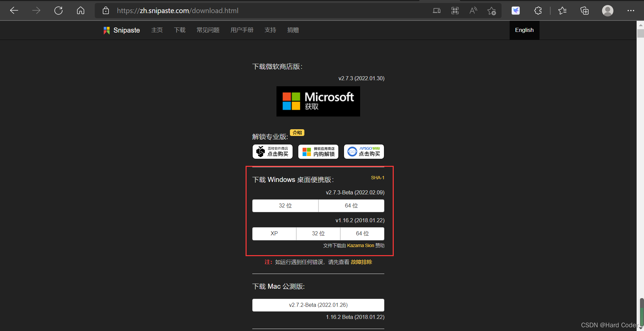The image size is (644, 331).
Task: Open the 下载 nav item
Action: [180, 30]
